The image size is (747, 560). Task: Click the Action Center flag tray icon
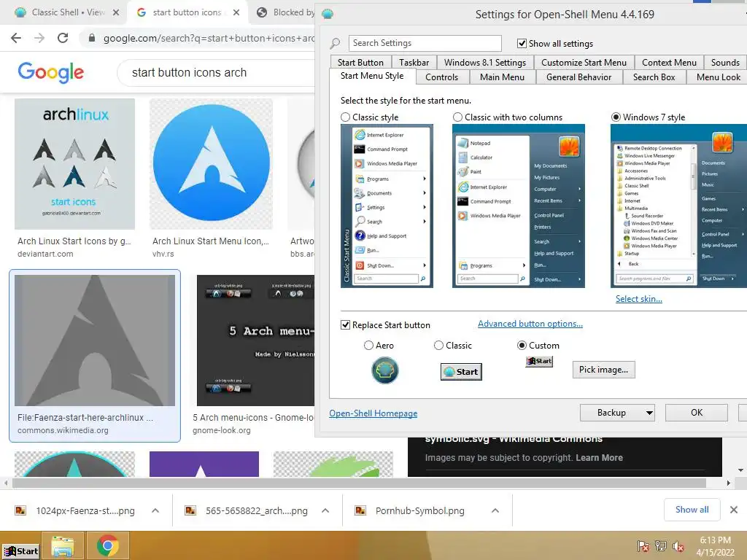click(643, 546)
